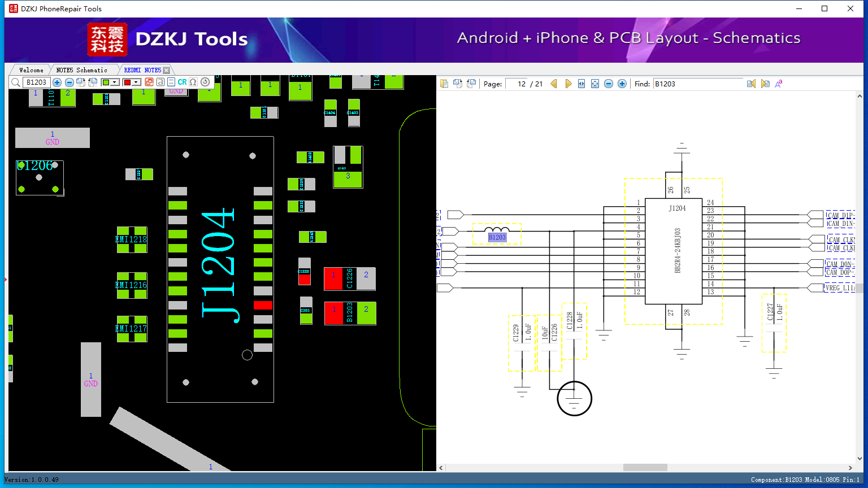This screenshot has width=868, height=488.
Task: Click the horizontal scrollbar thumb in schematic
Action: (645, 468)
